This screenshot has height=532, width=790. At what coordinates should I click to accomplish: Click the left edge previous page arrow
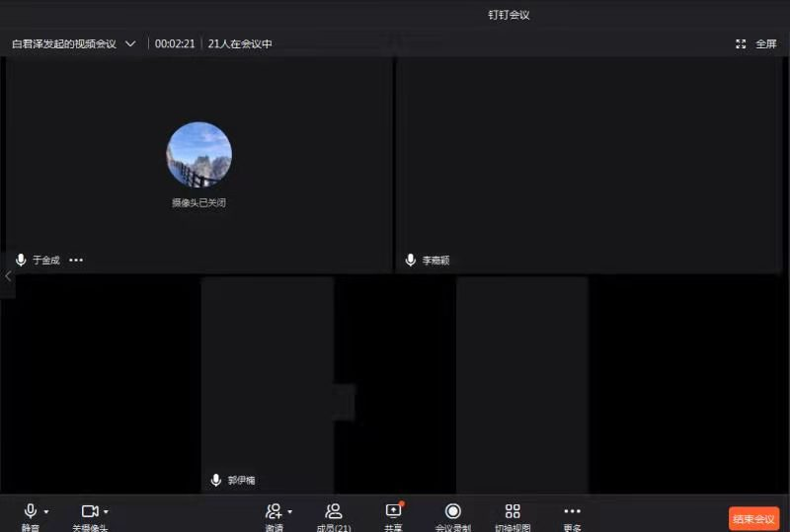pyautogui.click(x=8, y=276)
